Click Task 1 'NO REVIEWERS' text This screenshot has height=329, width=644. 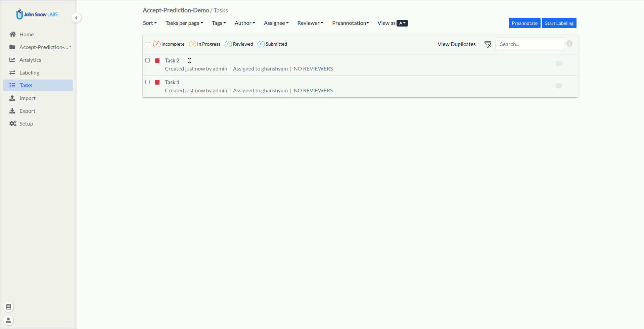click(x=313, y=90)
